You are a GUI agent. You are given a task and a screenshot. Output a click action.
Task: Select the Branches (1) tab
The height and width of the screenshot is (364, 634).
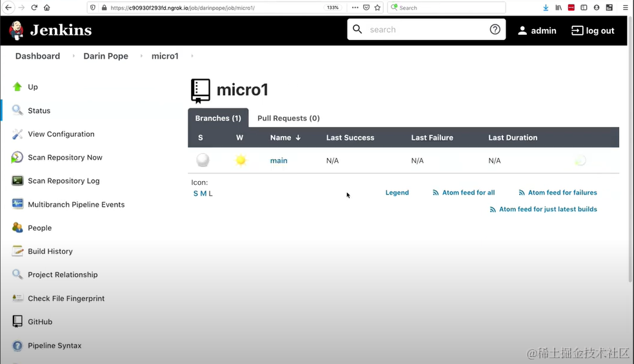point(218,119)
